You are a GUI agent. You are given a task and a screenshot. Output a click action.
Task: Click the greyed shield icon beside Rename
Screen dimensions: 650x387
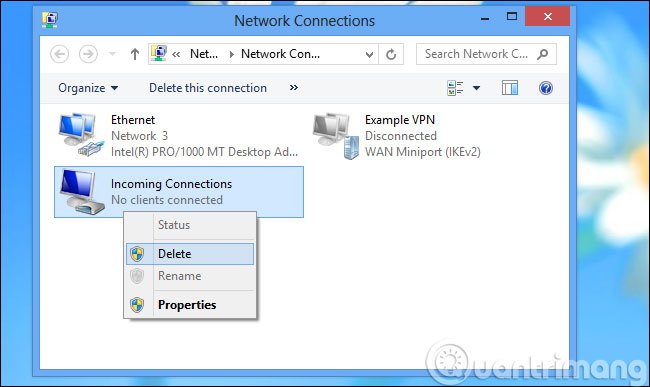coord(137,276)
